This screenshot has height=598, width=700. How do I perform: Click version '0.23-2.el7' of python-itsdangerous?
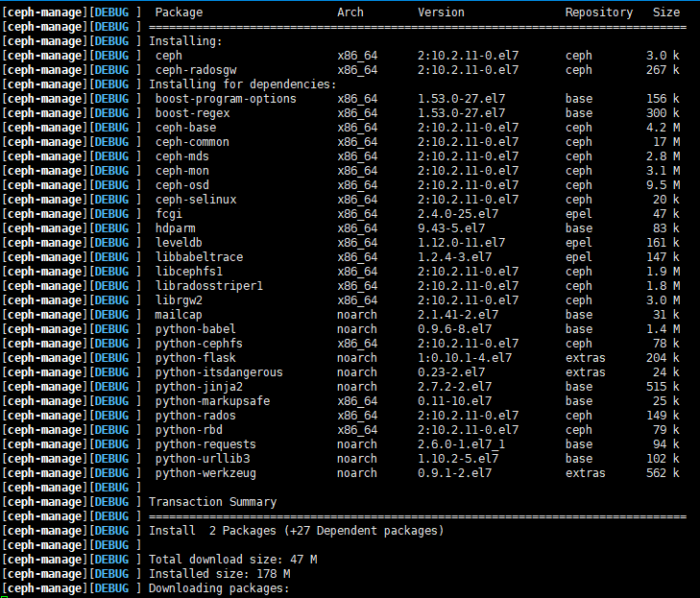pyautogui.click(x=451, y=372)
